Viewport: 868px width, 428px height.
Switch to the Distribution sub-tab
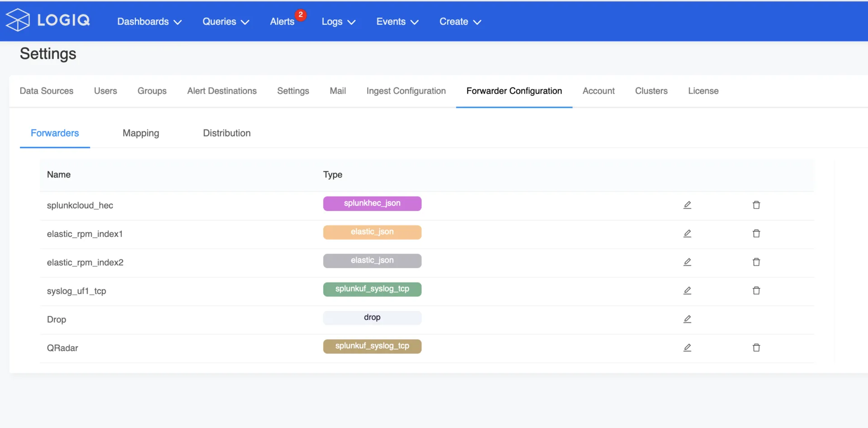pos(226,133)
